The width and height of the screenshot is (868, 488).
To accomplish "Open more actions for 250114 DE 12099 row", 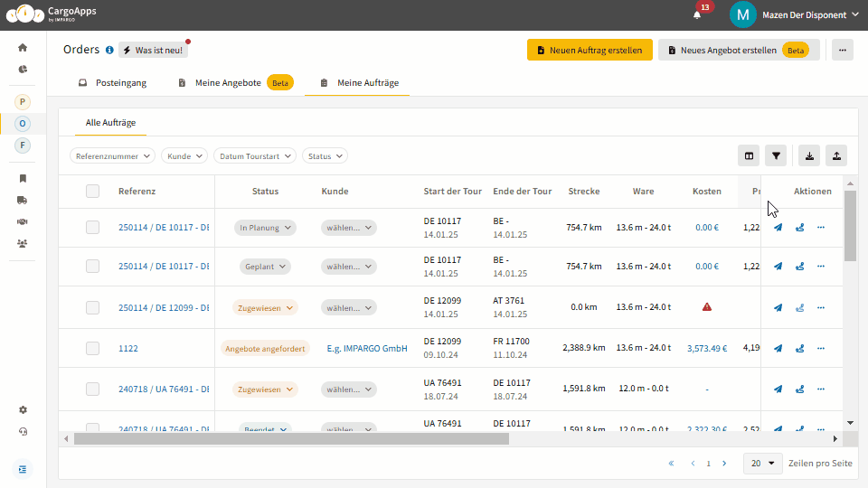I will pyautogui.click(x=821, y=307).
